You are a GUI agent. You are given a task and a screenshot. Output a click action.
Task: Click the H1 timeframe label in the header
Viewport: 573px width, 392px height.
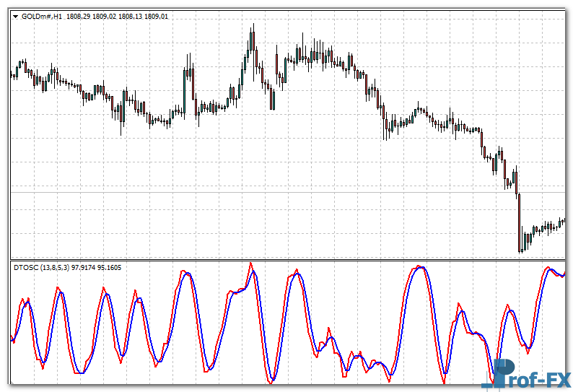(58, 16)
